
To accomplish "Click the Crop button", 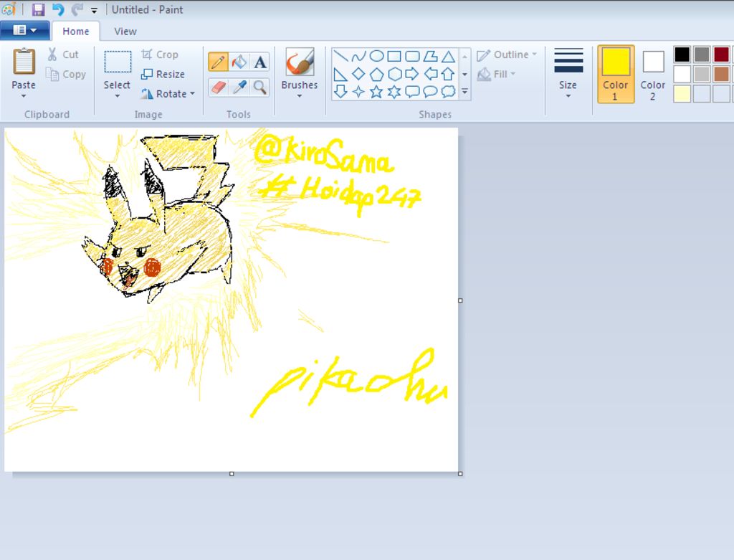I will point(160,54).
